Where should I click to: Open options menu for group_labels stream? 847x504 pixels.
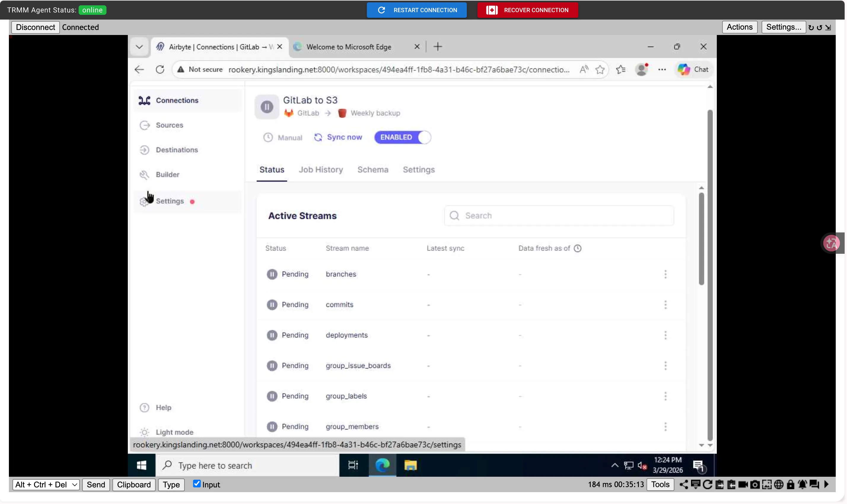click(665, 396)
